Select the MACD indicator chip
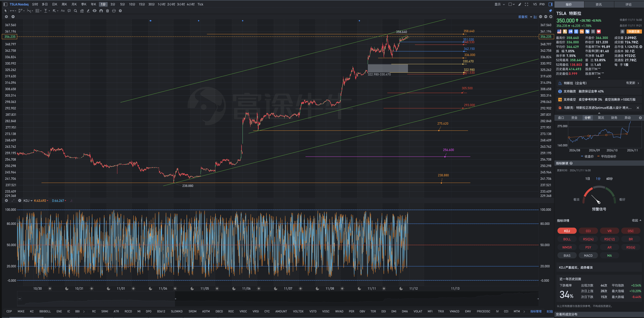The image size is (644, 318). tap(588, 256)
